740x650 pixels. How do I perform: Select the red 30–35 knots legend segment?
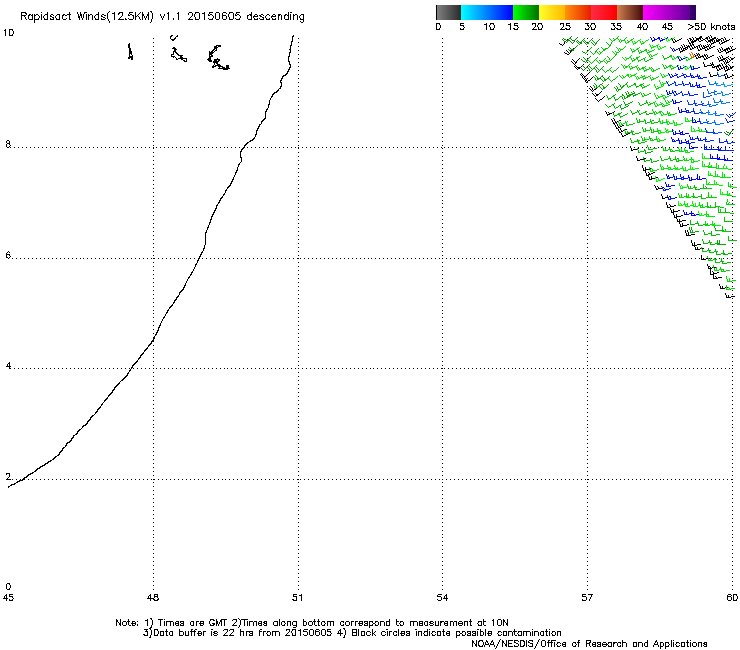(x=604, y=12)
